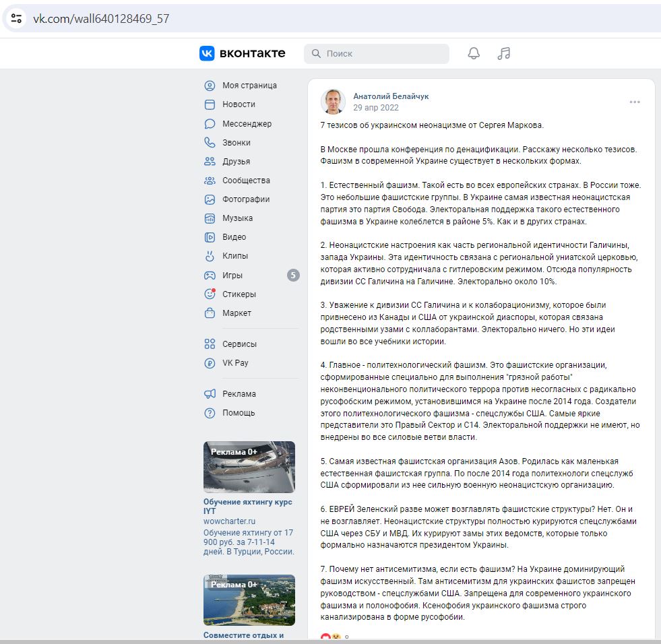Open Клипы sidebar entry
Viewport: 661px width, 644px height.
(x=235, y=256)
